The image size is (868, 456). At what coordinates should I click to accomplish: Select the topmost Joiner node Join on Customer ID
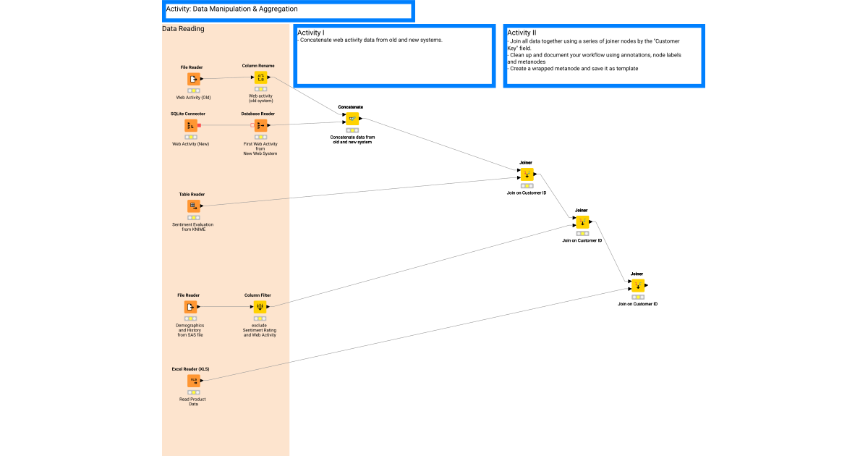(x=527, y=173)
